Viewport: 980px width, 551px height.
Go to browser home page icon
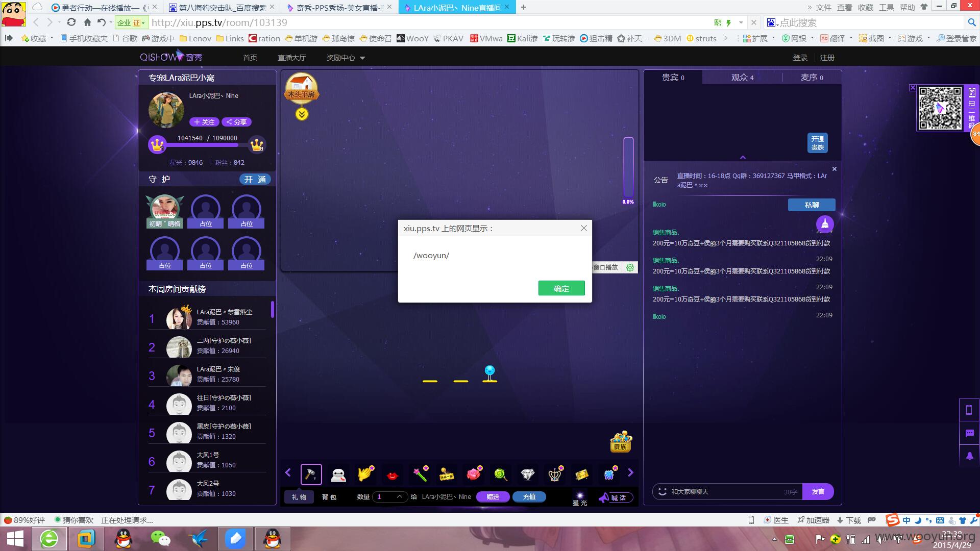(x=87, y=22)
